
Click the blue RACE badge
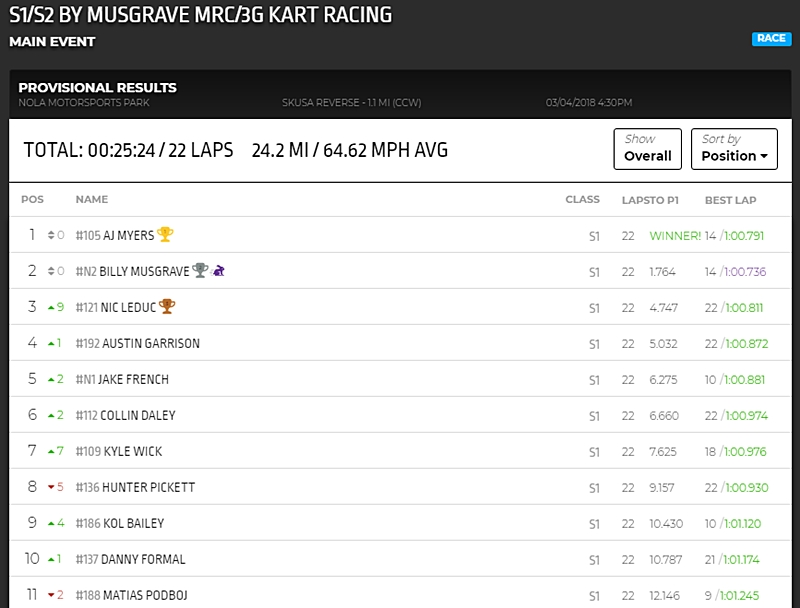coord(771,39)
